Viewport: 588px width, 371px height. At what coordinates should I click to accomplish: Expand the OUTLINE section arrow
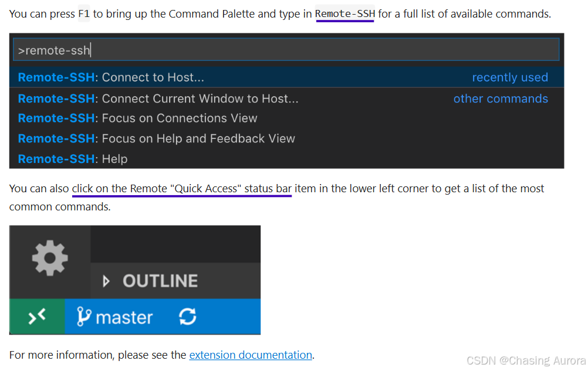[106, 281]
